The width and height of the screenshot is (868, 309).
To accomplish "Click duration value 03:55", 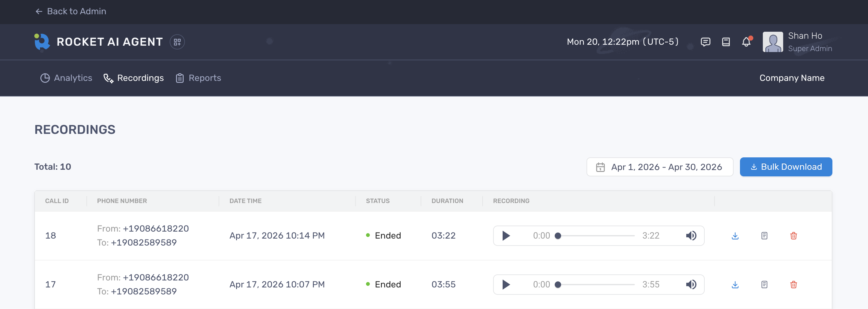I will [444, 285].
